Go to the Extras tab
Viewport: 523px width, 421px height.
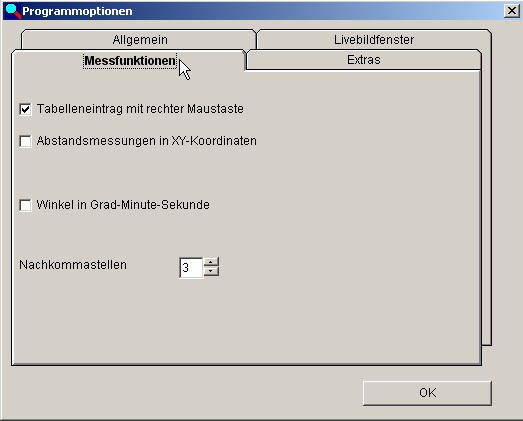coord(364,60)
